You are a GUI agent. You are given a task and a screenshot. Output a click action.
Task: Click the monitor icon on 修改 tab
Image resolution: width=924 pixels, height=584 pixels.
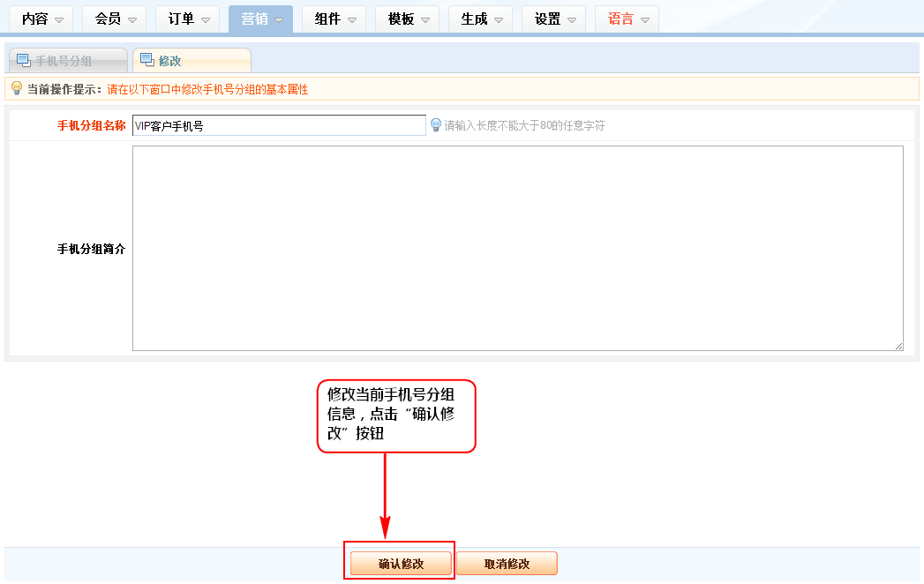(x=146, y=60)
